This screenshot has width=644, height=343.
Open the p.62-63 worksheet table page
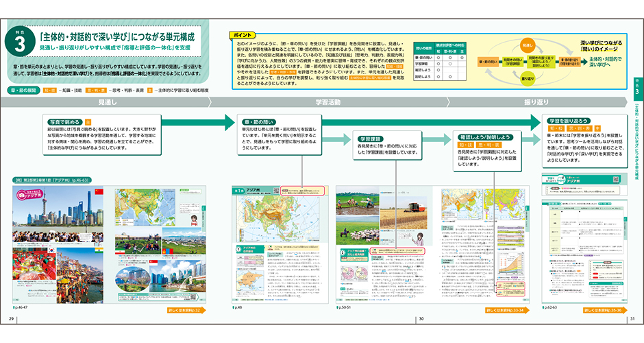(584, 252)
